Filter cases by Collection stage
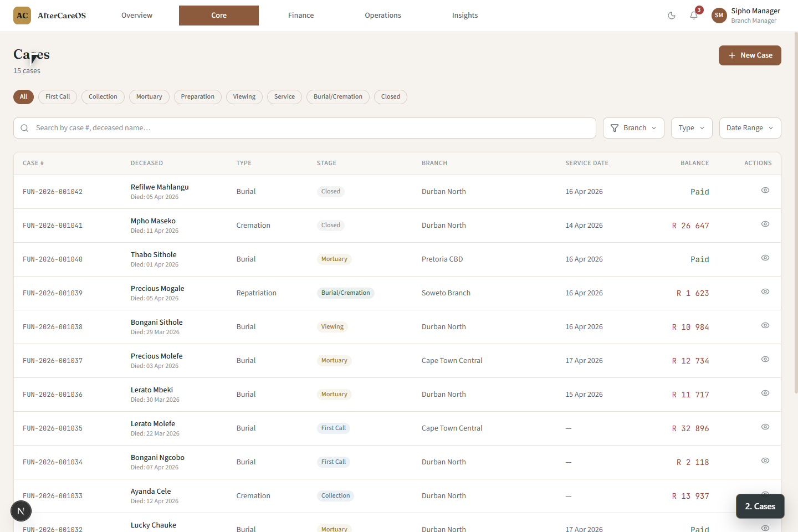 pos(103,96)
